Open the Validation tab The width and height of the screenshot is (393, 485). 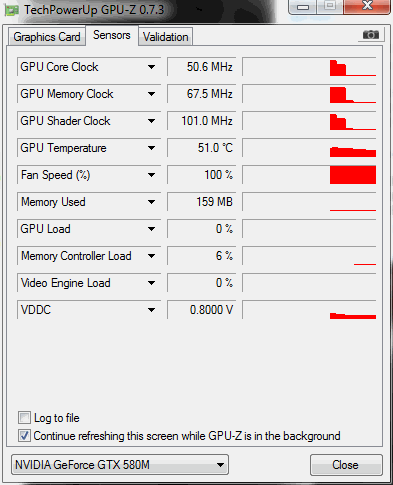pos(165,37)
